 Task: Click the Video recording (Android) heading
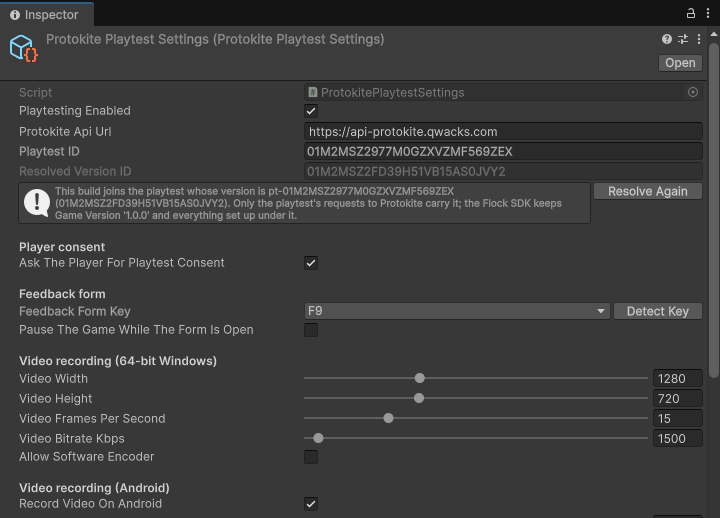coord(94,488)
